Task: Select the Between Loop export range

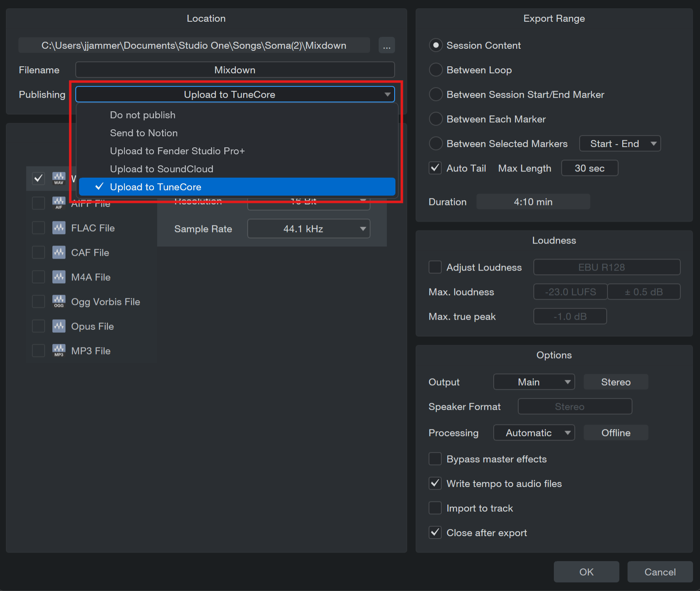Action: tap(436, 70)
